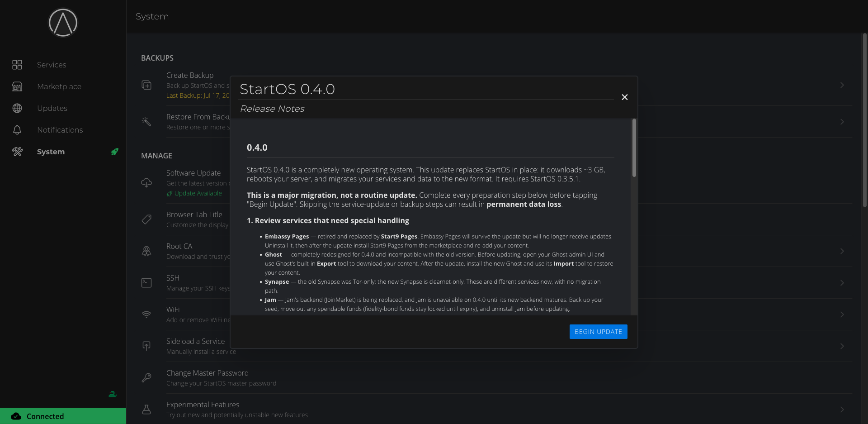Click the cloud icon in Connected status

pyautogui.click(x=16, y=416)
